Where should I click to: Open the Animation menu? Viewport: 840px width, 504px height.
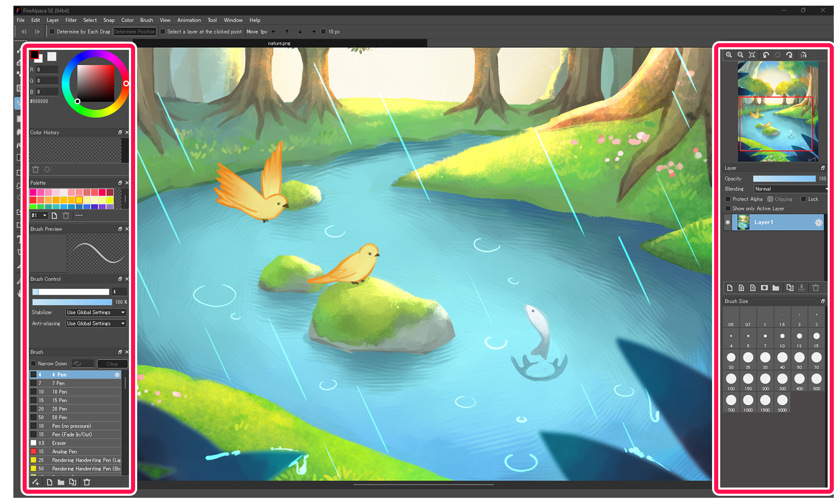(x=189, y=20)
